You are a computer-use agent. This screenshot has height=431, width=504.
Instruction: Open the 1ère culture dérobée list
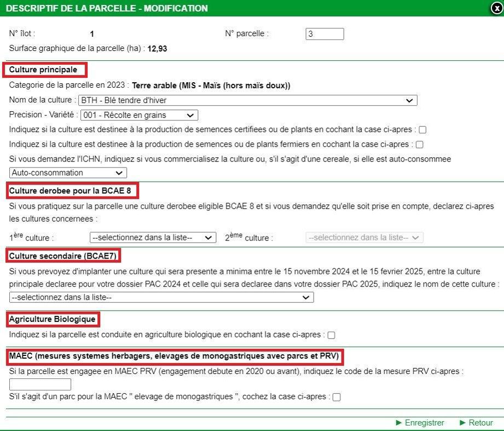(x=153, y=238)
